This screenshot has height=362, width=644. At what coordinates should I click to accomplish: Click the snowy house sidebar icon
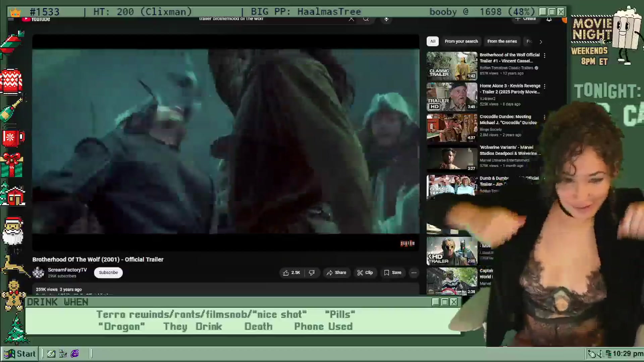13,194
